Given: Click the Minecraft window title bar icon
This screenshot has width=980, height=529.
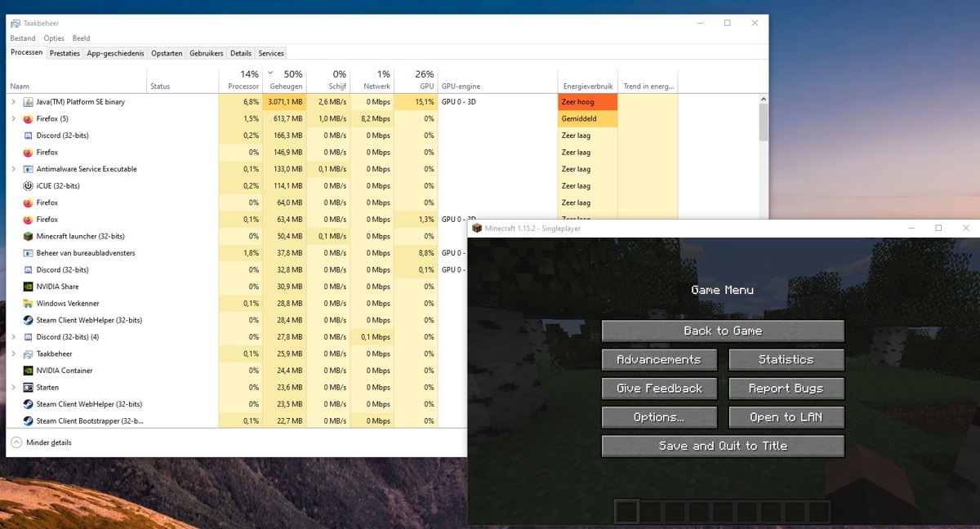Looking at the screenshot, I should 477,229.
